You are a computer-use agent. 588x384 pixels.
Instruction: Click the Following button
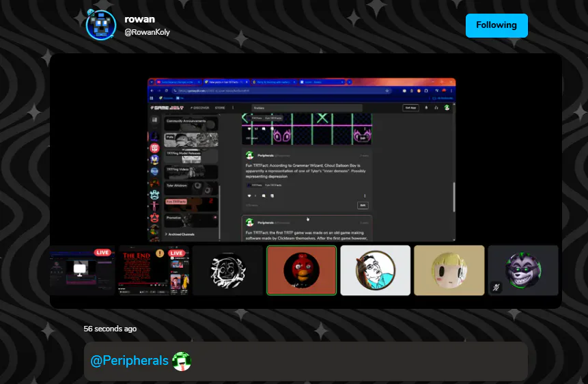(x=496, y=25)
